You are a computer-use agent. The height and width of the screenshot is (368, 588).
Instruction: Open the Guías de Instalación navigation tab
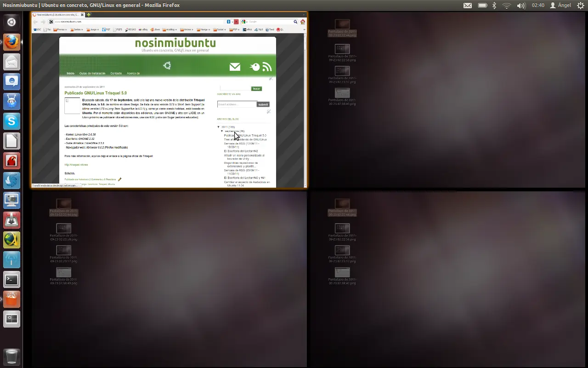tap(92, 74)
